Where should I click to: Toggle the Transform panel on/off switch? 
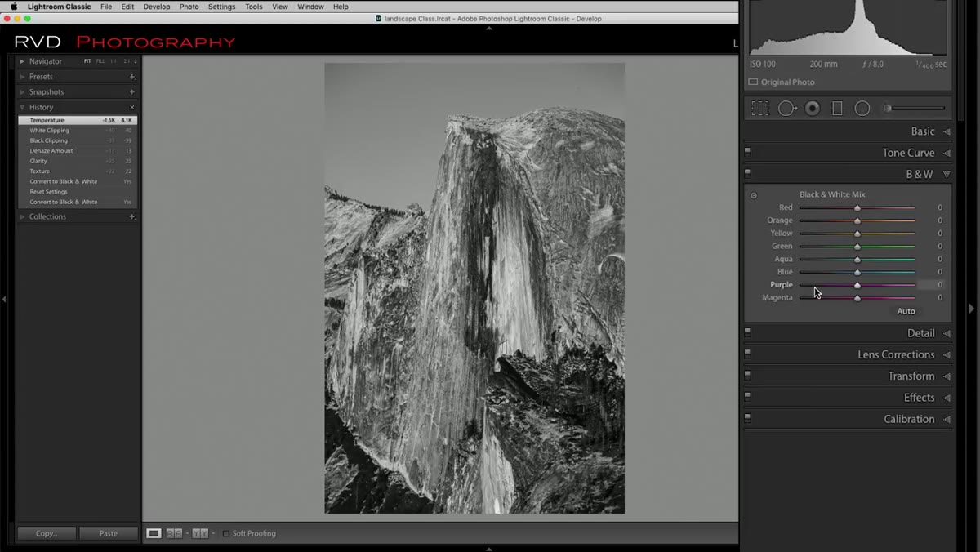coord(747,376)
